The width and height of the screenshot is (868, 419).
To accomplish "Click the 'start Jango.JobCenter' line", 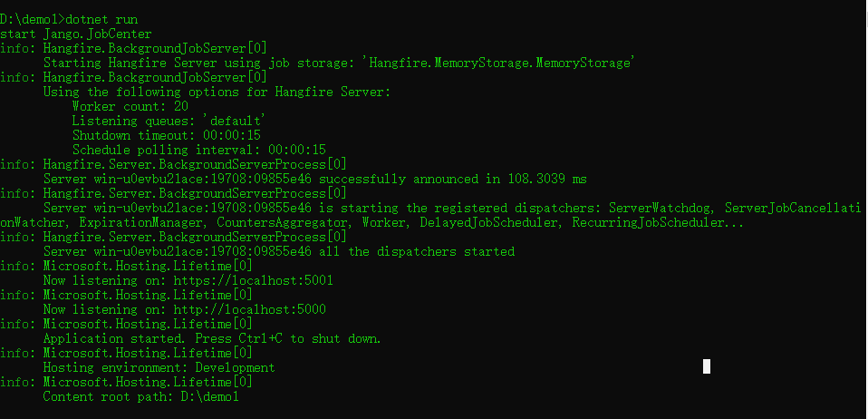I will click(63, 34).
